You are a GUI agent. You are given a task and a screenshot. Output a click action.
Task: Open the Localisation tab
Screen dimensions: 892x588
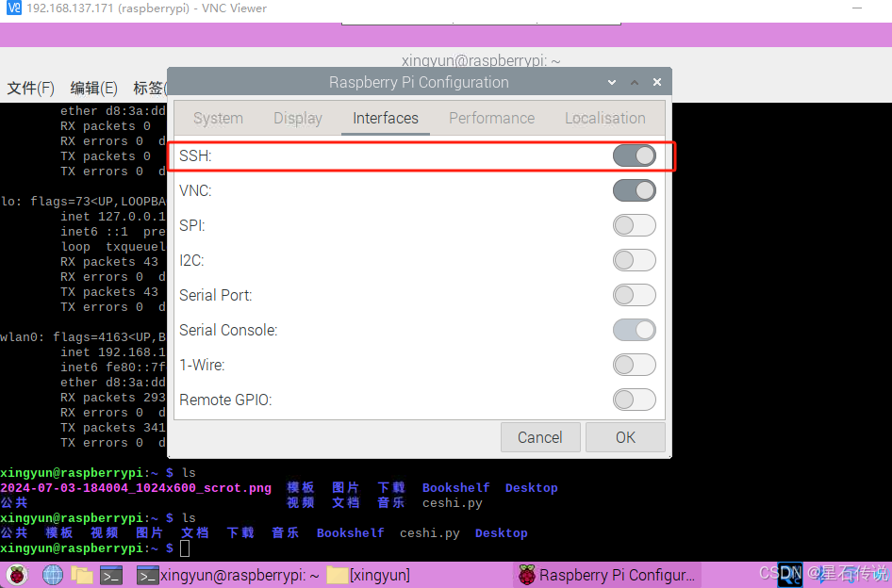pos(604,119)
